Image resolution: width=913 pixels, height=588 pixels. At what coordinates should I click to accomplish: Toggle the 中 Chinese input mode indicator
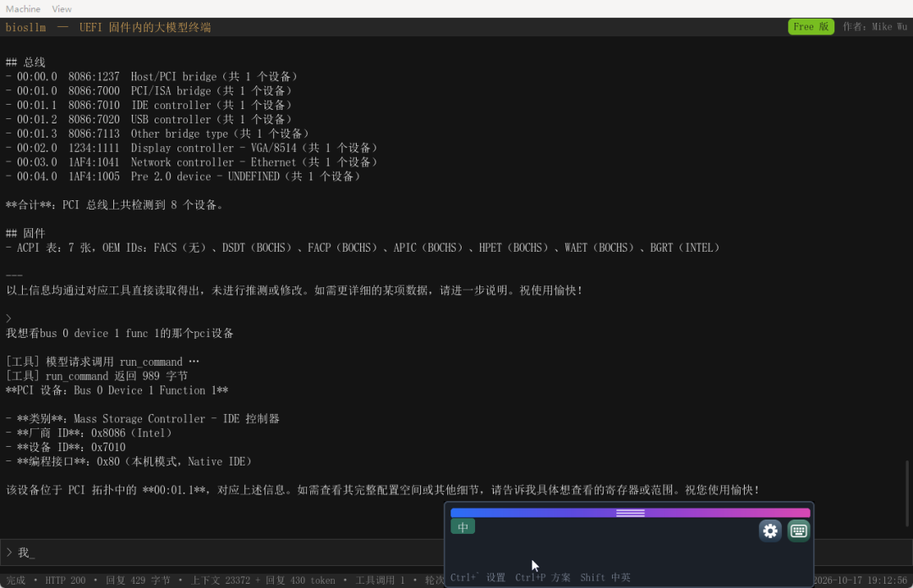463,527
